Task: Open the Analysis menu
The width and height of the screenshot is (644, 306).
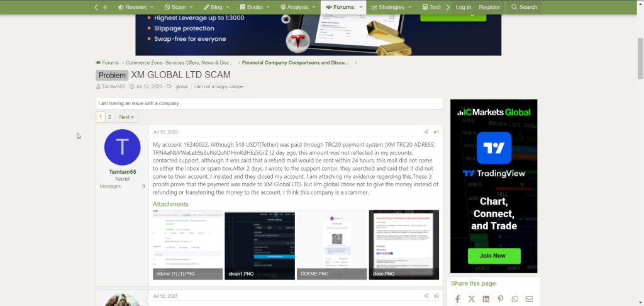Action: coord(294,7)
